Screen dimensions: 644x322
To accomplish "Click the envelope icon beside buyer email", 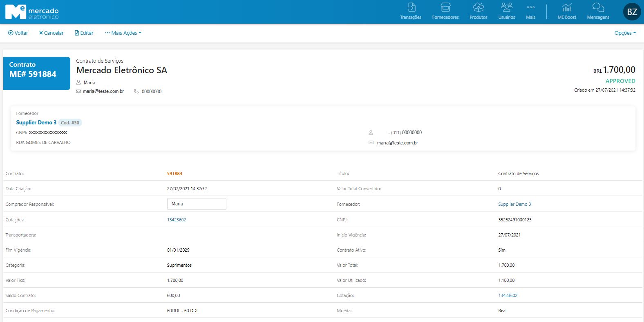I will 78,91.
